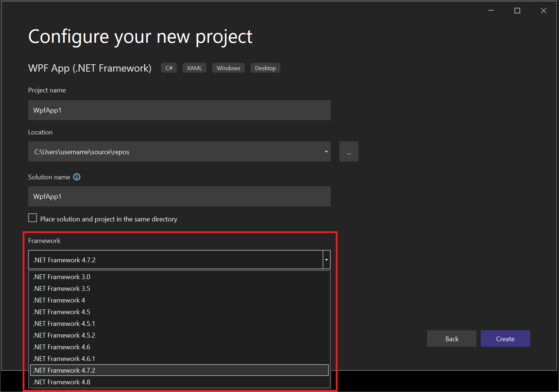Pick the plain .NET Framework 4.5 entry
Image resolution: width=559 pixels, height=392 pixels.
tap(179, 312)
